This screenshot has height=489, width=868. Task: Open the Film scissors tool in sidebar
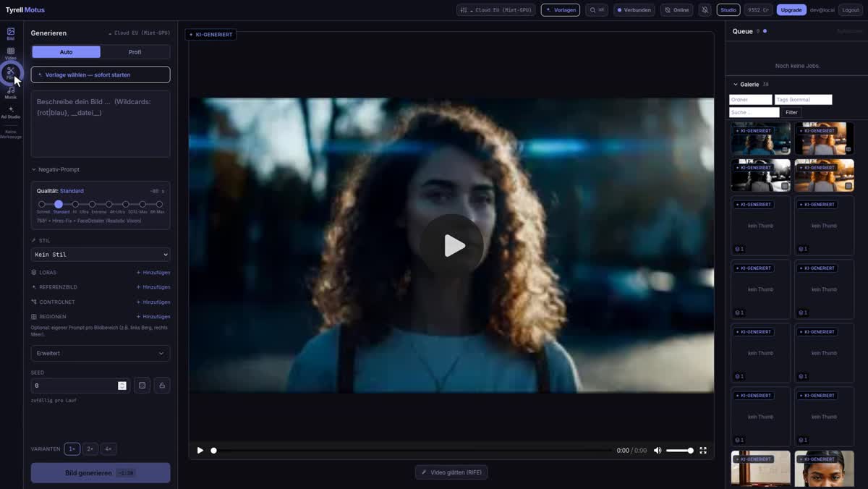click(11, 72)
